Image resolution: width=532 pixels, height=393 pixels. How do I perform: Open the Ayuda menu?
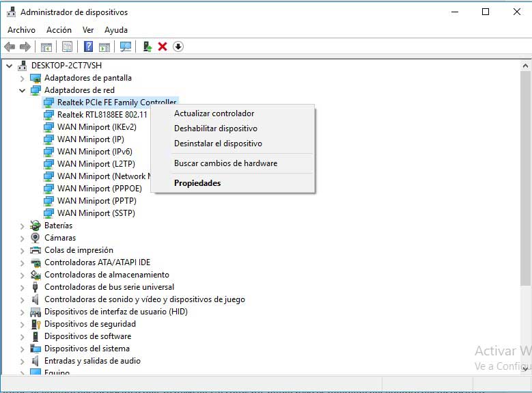click(x=116, y=30)
